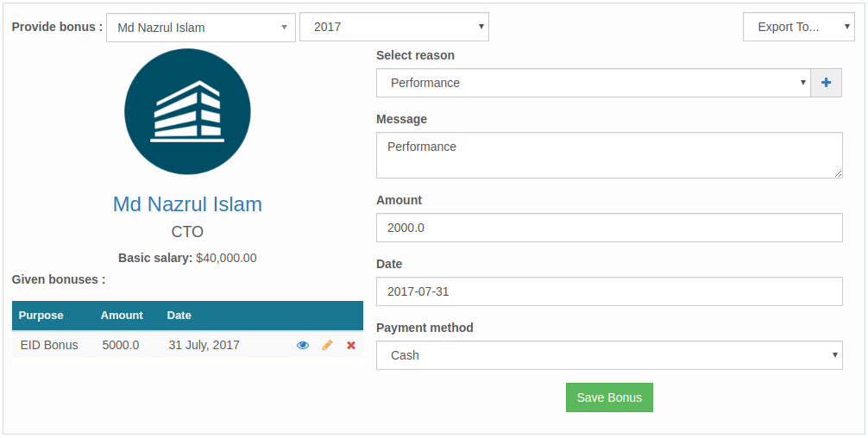Select the EID Bonus row purpose cell
Image resolution: width=868 pixels, height=438 pixels.
pyautogui.click(x=49, y=346)
